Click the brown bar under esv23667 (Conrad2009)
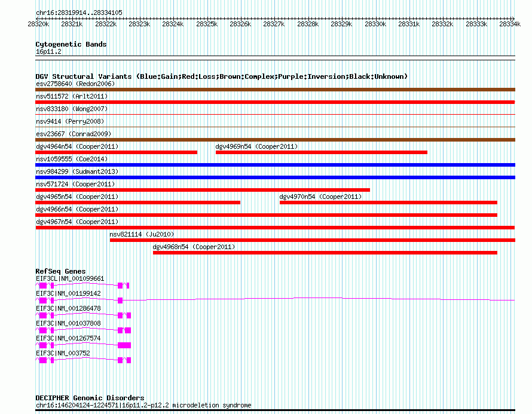The height and width of the screenshot is (414, 532). point(275,140)
